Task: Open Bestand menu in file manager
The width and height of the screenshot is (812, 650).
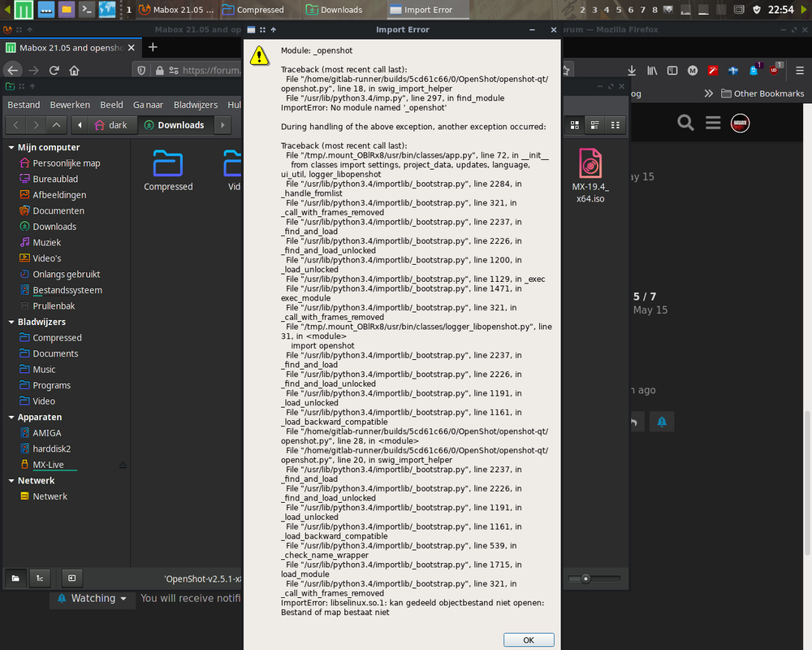Action: pos(24,105)
